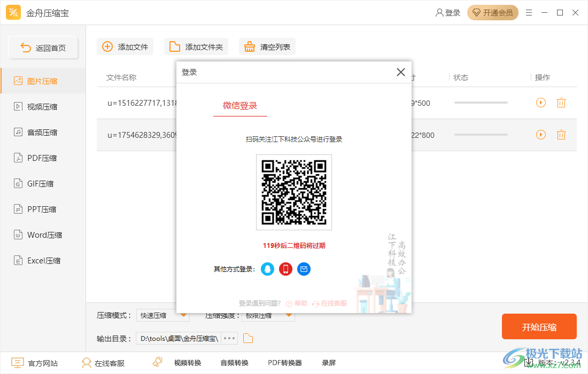Switch to Word压缩 mode
Image resolution: width=588 pixels, height=374 pixels.
(x=43, y=235)
